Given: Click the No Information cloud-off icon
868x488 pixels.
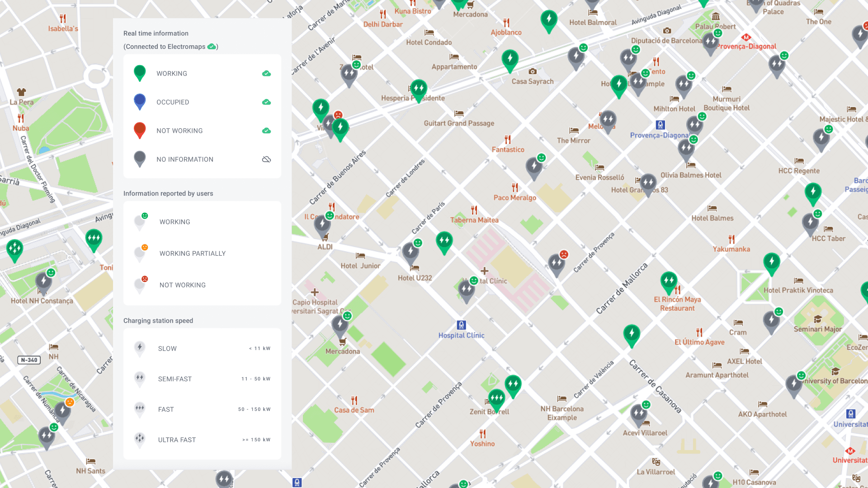Looking at the screenshot, I should coord(266,160).
